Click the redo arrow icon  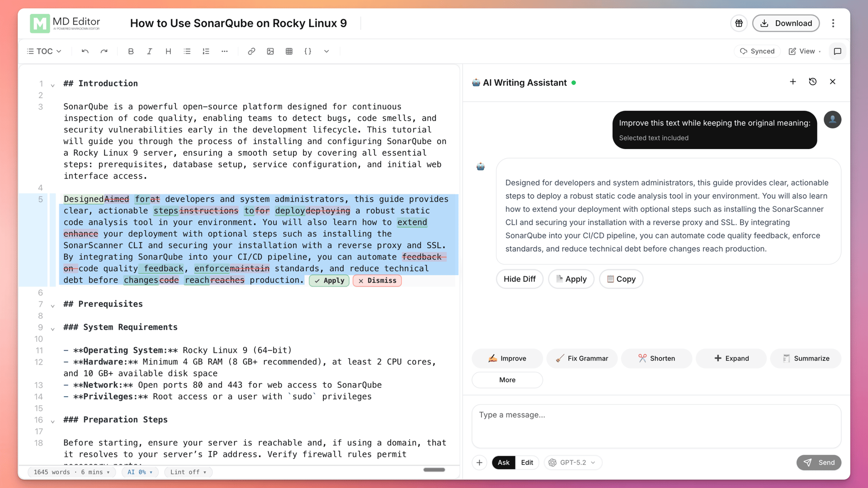coord(104,52)
